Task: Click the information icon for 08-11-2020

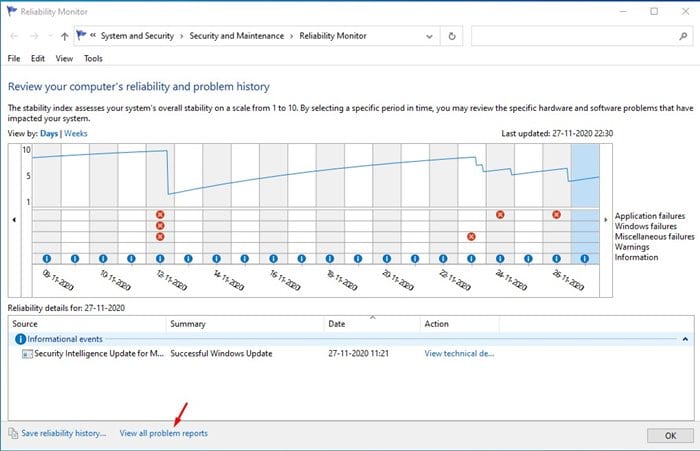Action: [46, 259]
